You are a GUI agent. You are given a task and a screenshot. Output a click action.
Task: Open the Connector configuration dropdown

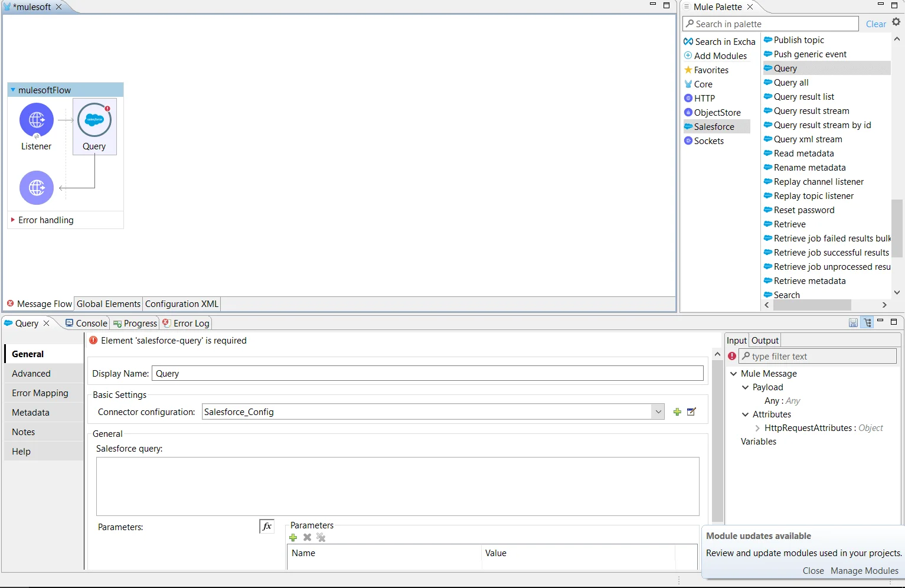point(658,411)
